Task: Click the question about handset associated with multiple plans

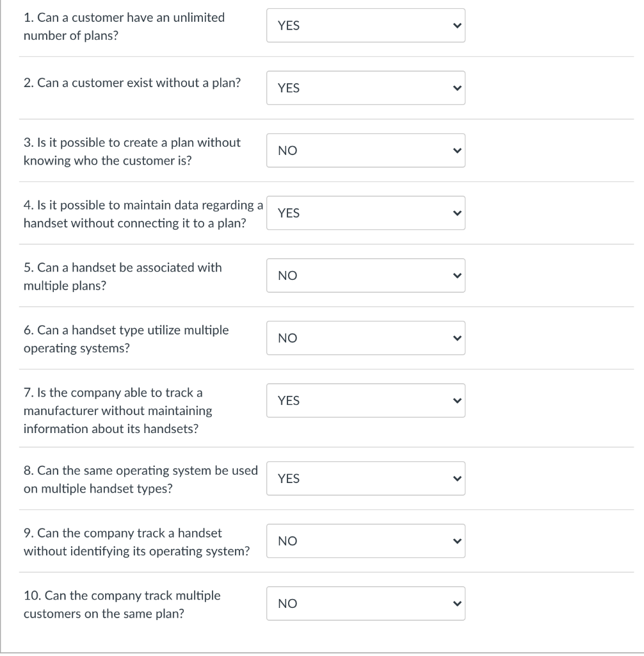Action: (x=123, y=276)
